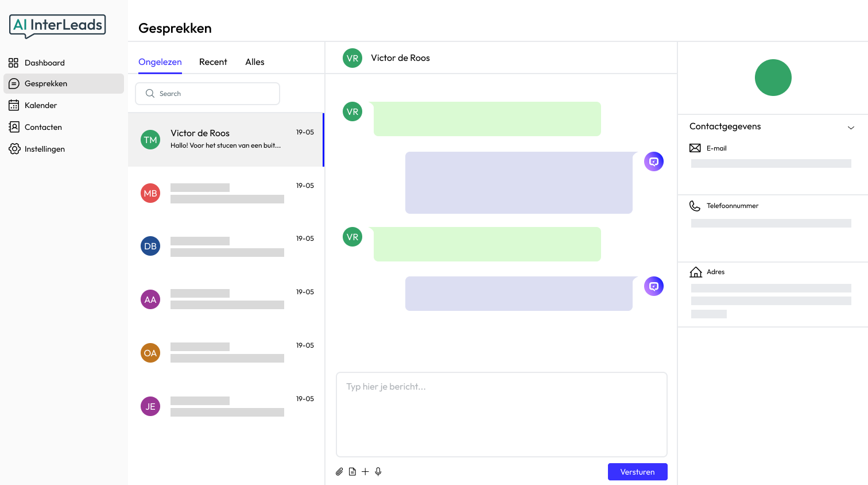Select the AA conversation avatar
This screenshot has width=868, height=485.
150,299
